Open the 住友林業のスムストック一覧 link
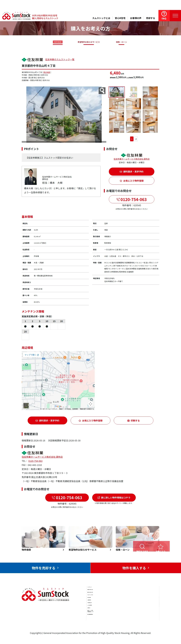Image resolution: width=181 pixels, height=644 pixels. pos(60,59)
